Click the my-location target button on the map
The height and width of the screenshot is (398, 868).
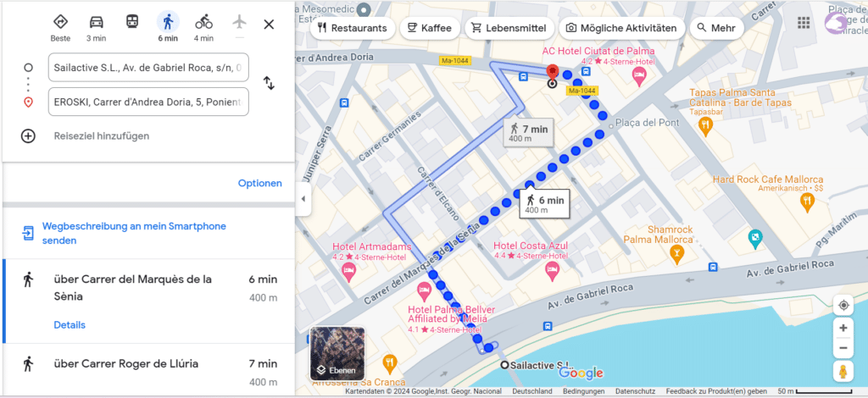843,305
